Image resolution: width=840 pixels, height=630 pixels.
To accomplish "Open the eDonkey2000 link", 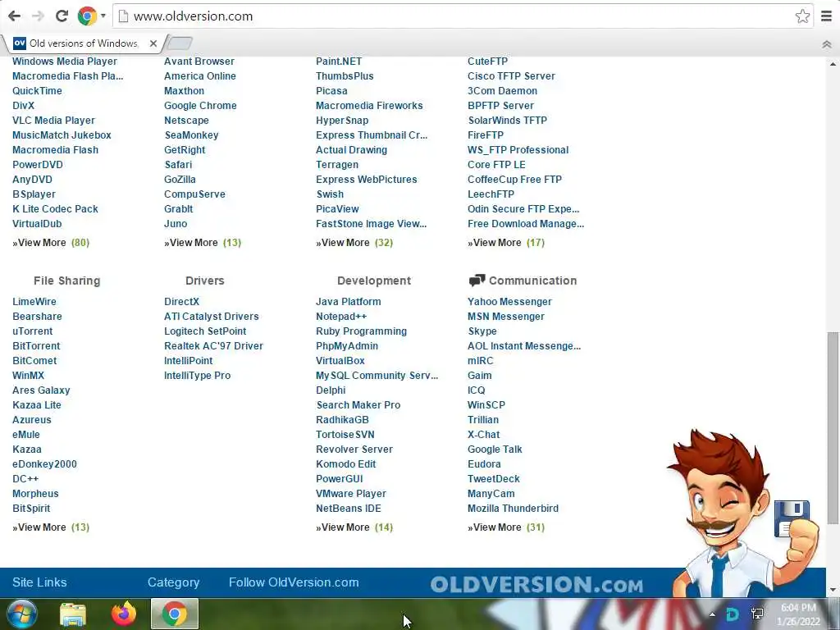I will (x=44, y=464).
